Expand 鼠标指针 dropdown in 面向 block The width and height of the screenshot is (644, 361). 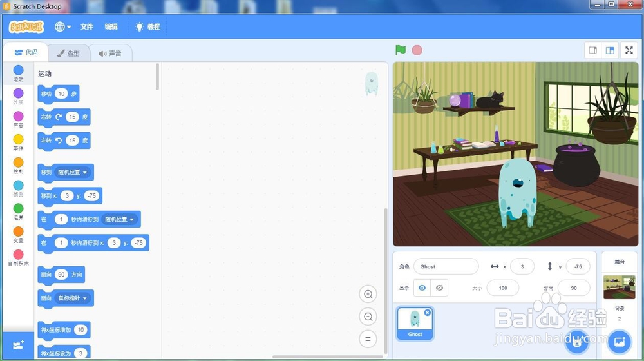(x=72, y=298)
